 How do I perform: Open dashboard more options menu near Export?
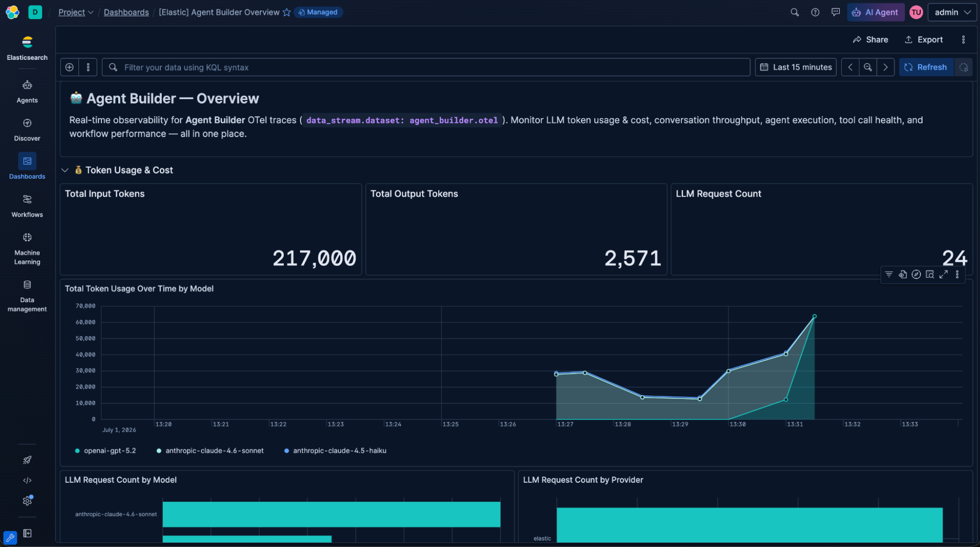click(x=963, y=40)
